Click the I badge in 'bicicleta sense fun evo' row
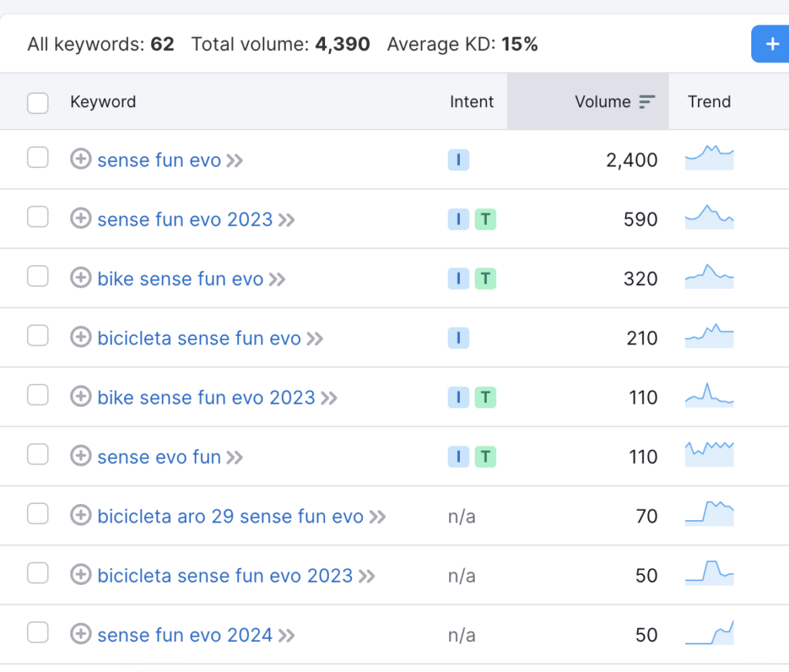Screen dimensions: 789x672 (x=458, y=338)
